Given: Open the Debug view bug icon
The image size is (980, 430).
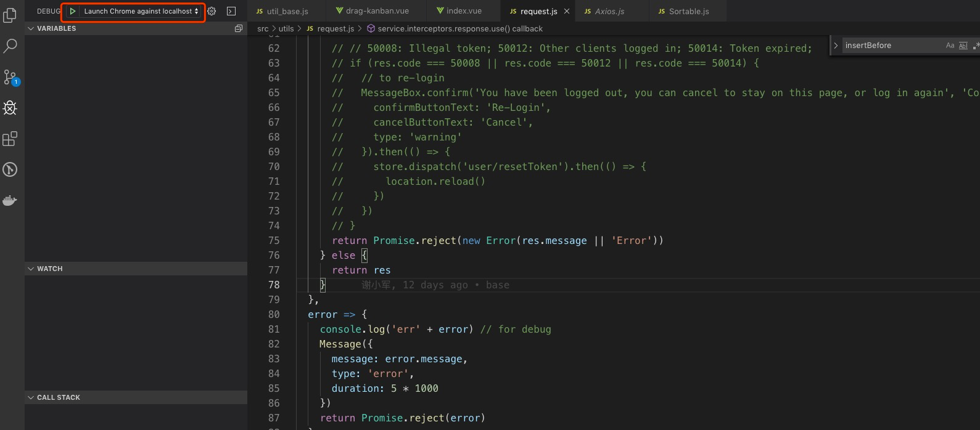Looking at the screenshot, I should (x=10, y=108).
